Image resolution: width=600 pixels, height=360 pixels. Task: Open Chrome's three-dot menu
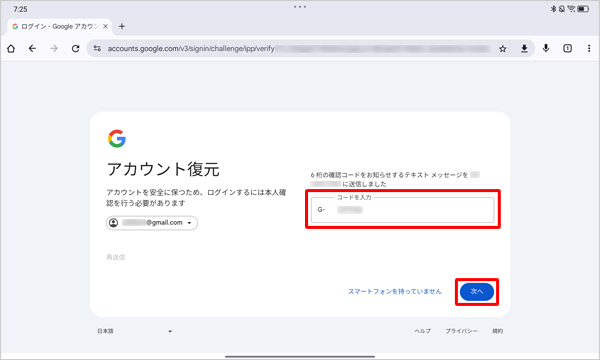click(589, 48)
